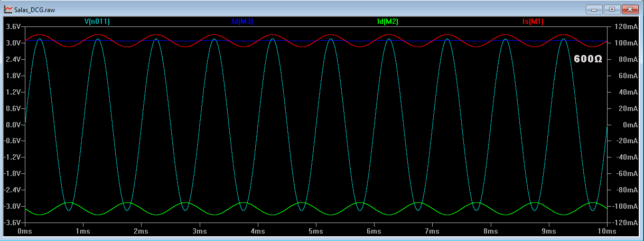Click the Is(M1) trace label
The width and height of the screenshot is (644, 241).
coord(533,22)
